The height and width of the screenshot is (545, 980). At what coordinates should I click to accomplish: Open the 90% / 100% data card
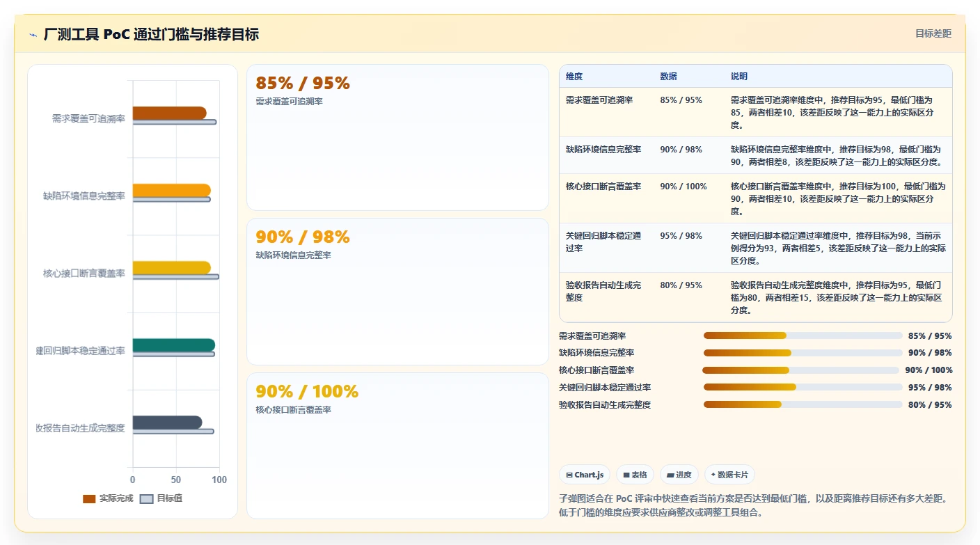[397, 445]
